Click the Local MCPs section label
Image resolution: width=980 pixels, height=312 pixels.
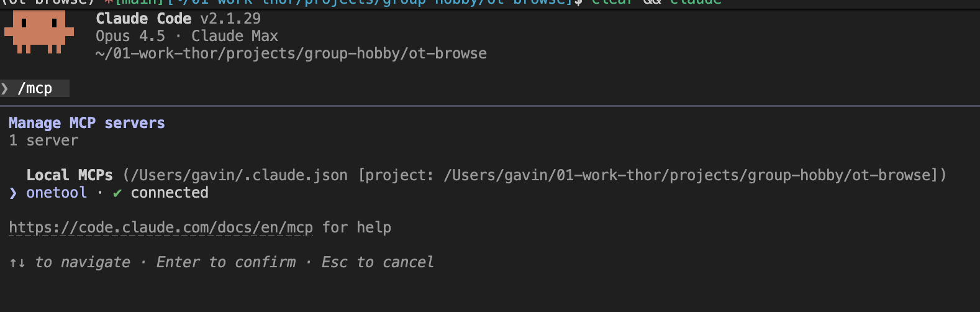[70, 175]
